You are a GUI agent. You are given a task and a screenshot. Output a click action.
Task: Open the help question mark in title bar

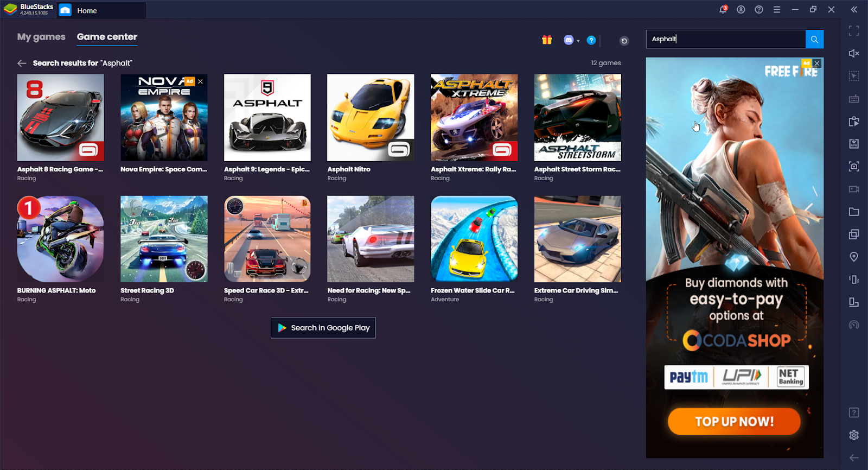[759, 9]
